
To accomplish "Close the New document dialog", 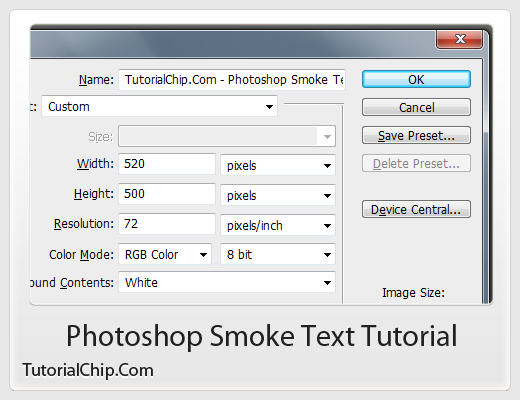I will 459,39.
